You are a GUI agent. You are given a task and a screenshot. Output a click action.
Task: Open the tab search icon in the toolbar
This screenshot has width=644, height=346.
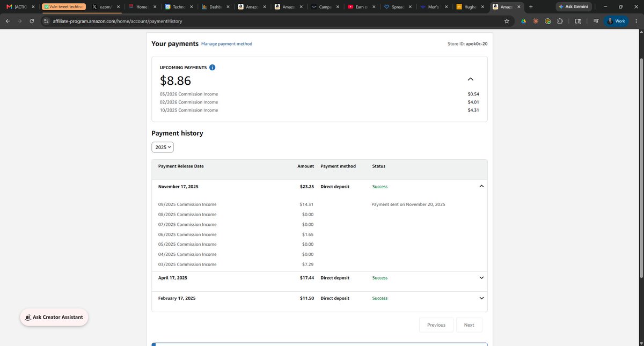tap(578, 21)
